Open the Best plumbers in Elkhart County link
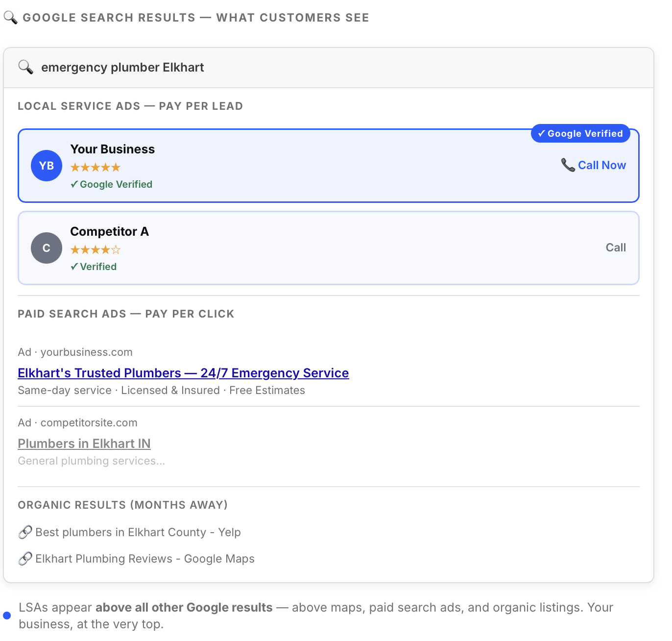 pos(138,532)
